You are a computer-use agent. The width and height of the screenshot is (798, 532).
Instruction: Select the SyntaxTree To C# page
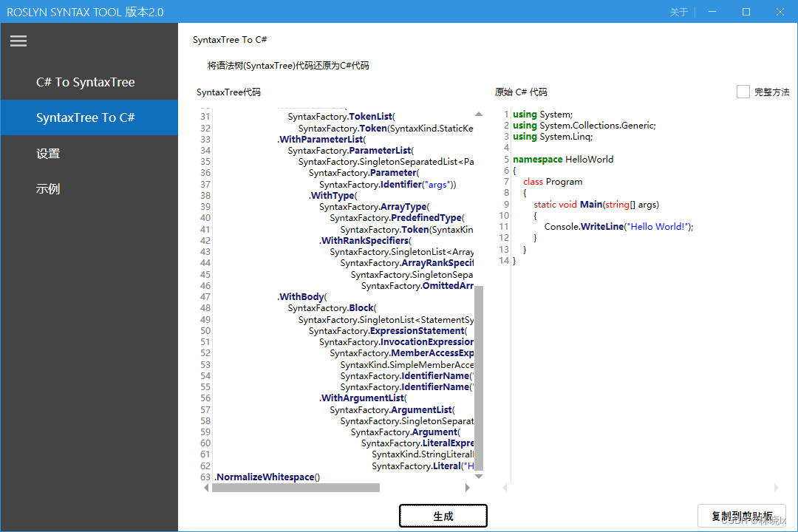[x=89, y=117]
